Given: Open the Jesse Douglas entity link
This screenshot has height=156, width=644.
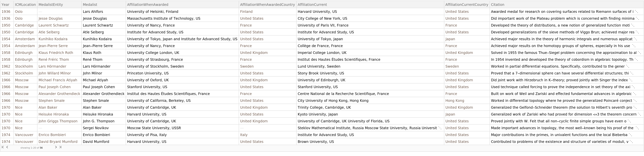Looking at the screenshot, I should coord(51,19).
